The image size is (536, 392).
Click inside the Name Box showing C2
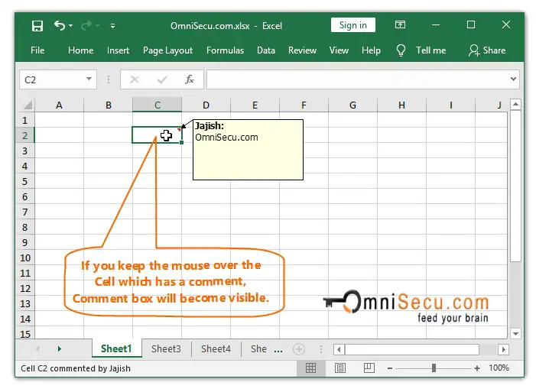tap(51, 79)
